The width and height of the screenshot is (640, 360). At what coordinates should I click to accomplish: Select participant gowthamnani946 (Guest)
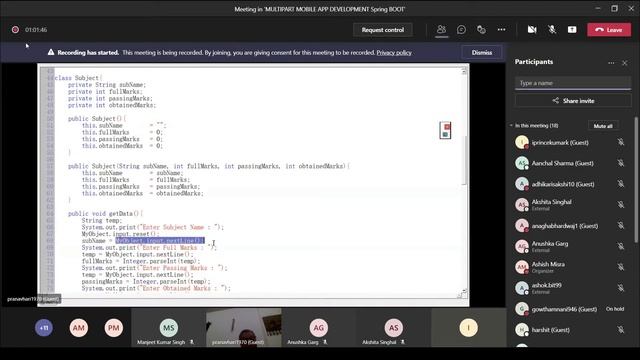564,309
